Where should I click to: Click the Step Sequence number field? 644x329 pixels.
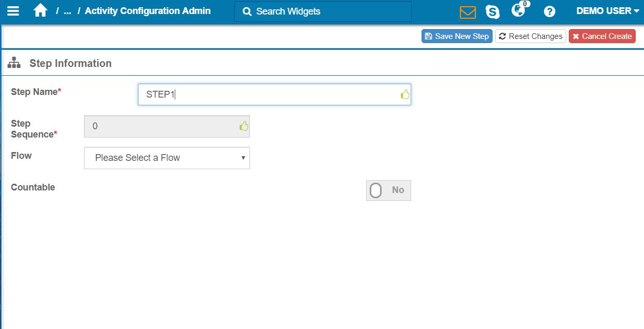161,126
